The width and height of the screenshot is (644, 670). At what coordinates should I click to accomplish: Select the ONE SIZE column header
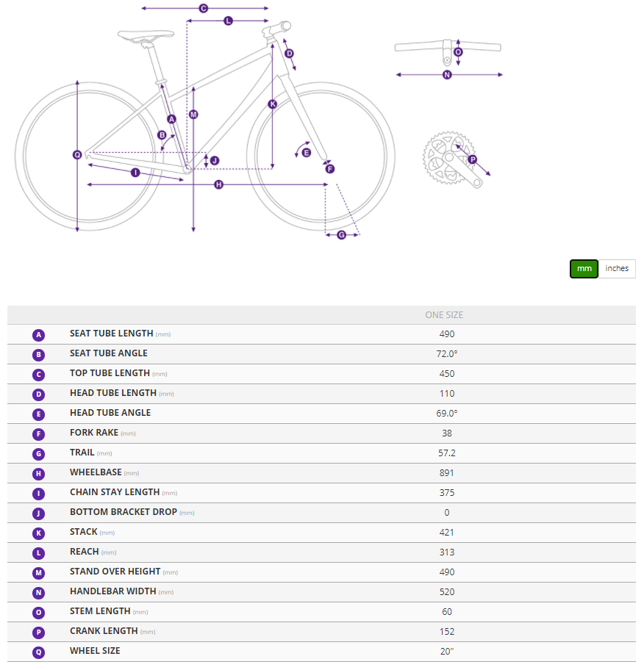[446, 314]
